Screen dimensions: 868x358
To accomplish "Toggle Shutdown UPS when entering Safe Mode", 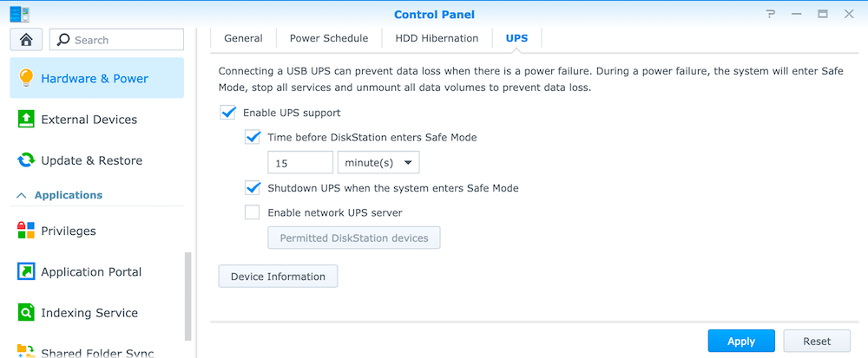I will pos(253,188).
